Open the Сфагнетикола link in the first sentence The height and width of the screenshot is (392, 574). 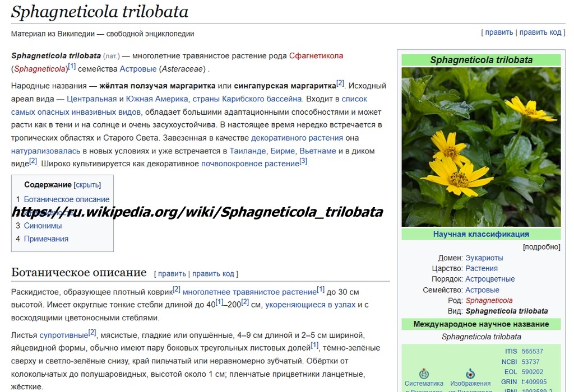pos(315,55)
